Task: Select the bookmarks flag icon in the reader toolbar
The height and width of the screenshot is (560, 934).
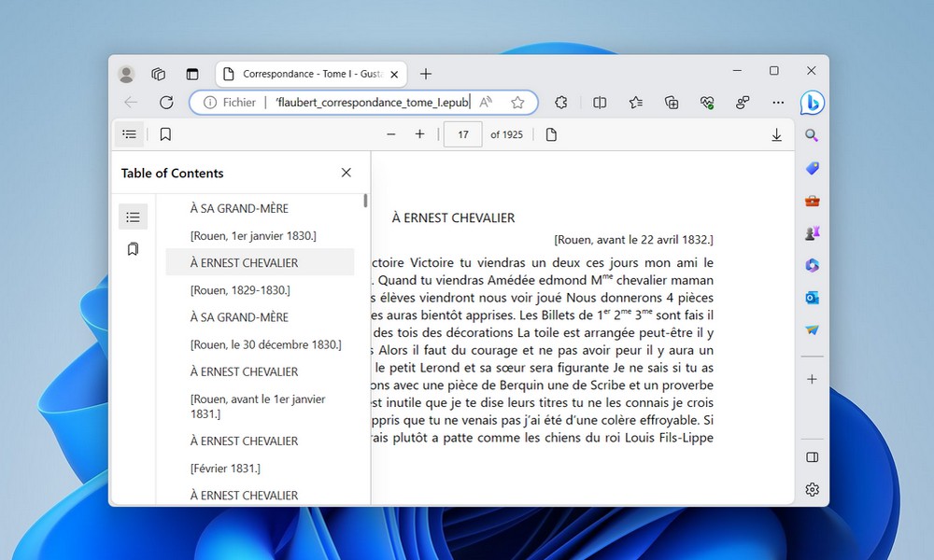Action: coord(165,133)
